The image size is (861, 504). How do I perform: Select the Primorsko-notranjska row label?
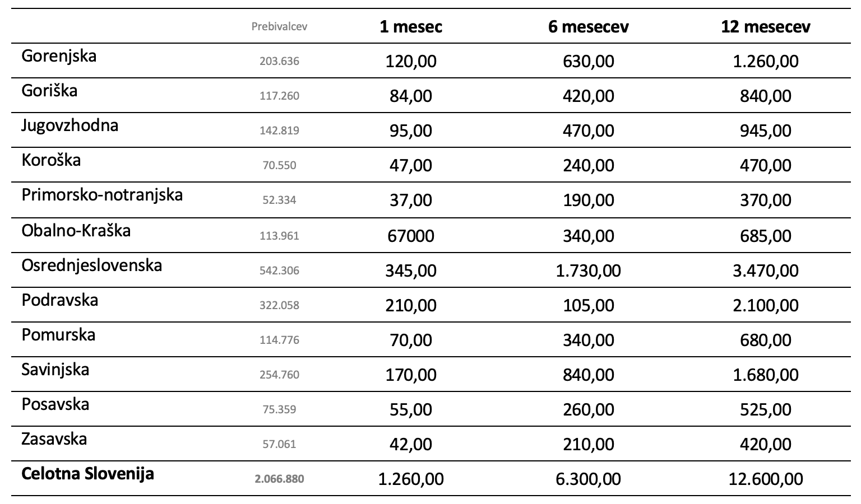[102, 195]
